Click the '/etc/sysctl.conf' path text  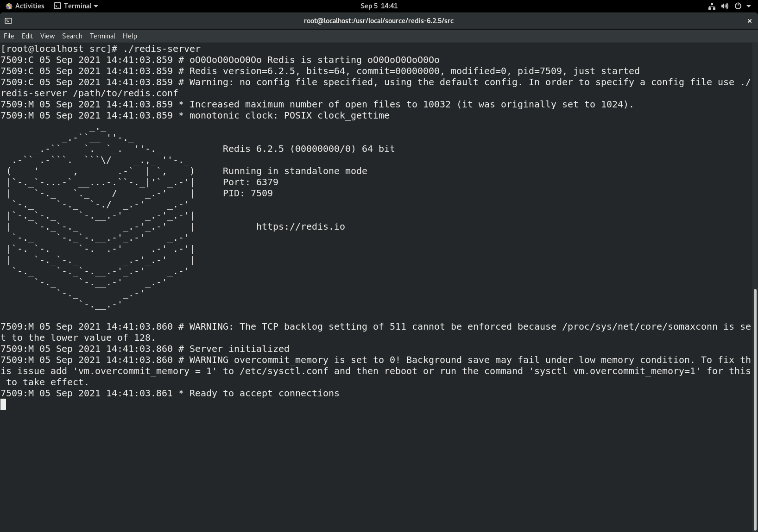pyautogui.click(x=284, y=371)
